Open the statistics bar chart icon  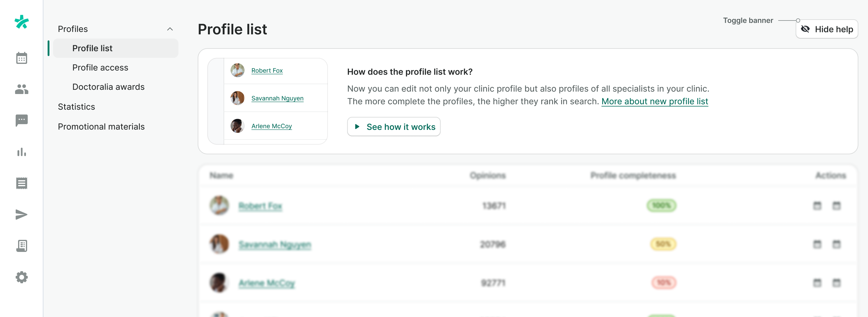pyautogui.click(x=22, y=152)
